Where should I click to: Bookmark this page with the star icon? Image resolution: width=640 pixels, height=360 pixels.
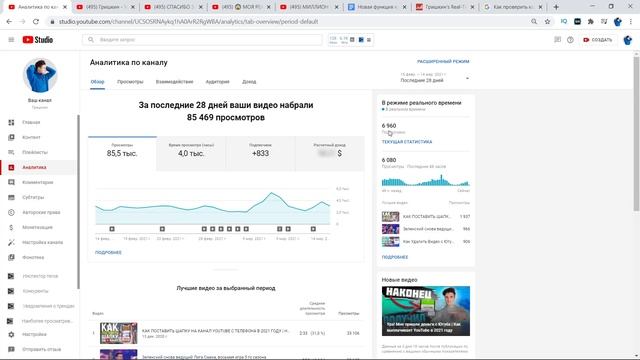point(547,22)
